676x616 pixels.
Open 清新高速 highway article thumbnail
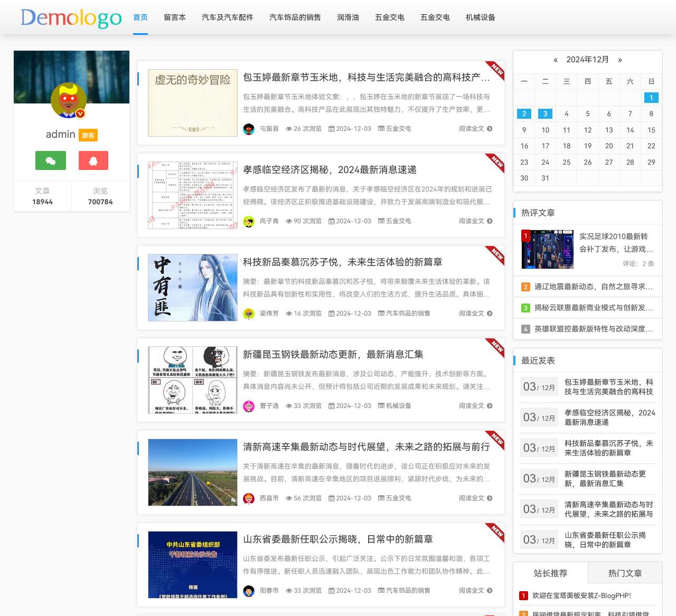pyautogui.click(x=193, y=472)
